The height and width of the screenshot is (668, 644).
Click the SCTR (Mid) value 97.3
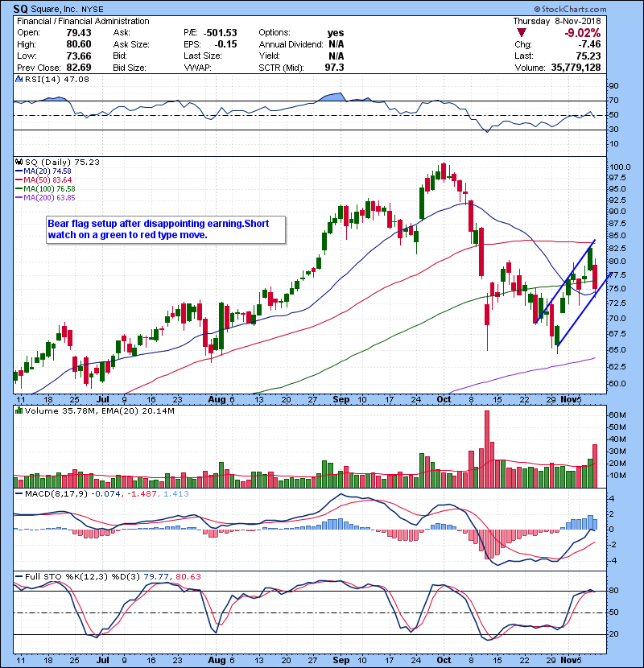pos(334,68)
